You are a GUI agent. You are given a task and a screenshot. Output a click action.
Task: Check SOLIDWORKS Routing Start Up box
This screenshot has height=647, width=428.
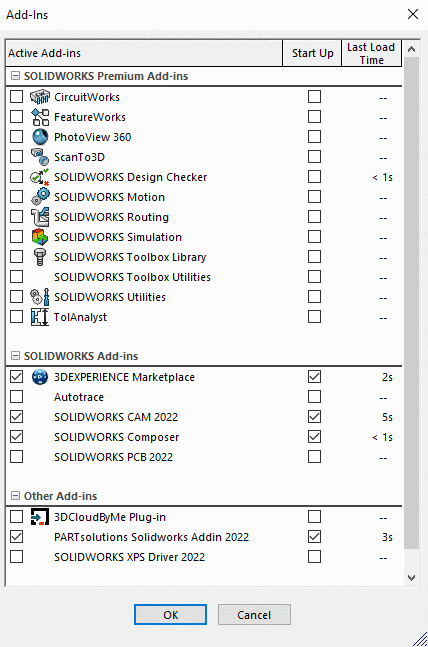(x=314, y=217)
